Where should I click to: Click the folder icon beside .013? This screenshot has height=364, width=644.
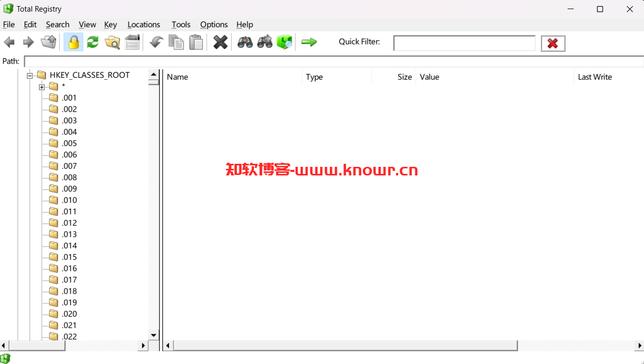(x=54, y=234)
